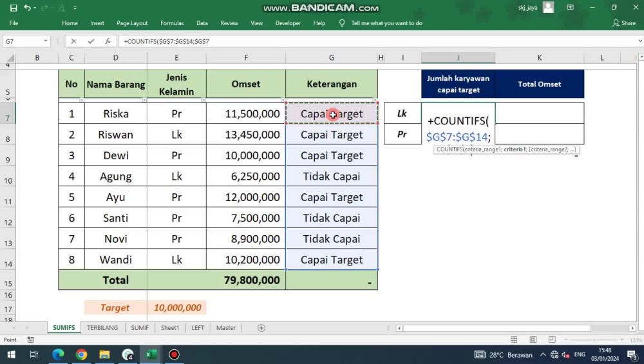This screenshot has height=364, width=644.
Task: Open the ribbon display options icon
Action: pos(571,7)
